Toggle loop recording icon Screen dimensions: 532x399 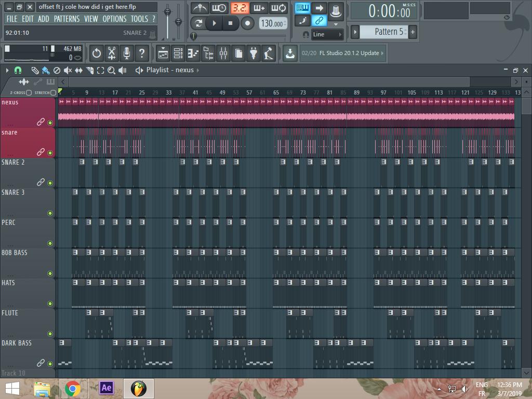point(278,8)
